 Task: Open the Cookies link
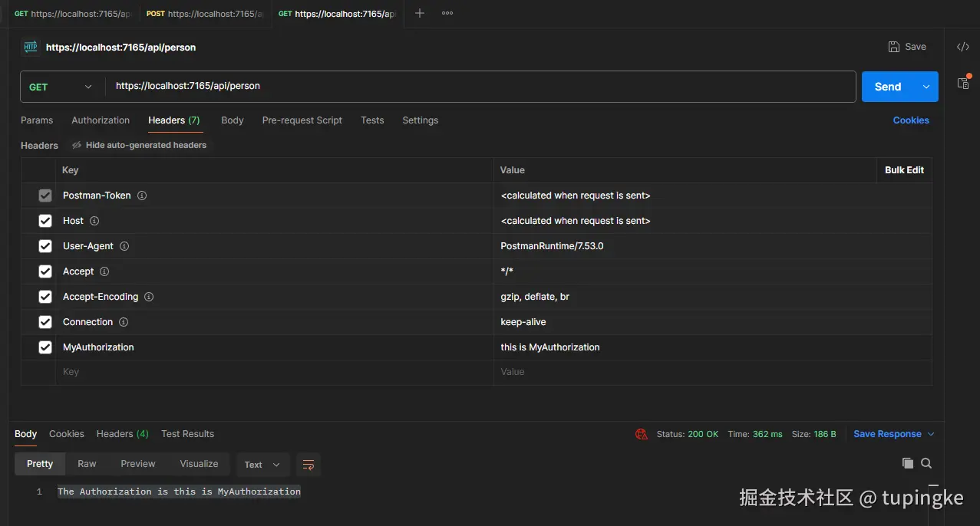911,120
